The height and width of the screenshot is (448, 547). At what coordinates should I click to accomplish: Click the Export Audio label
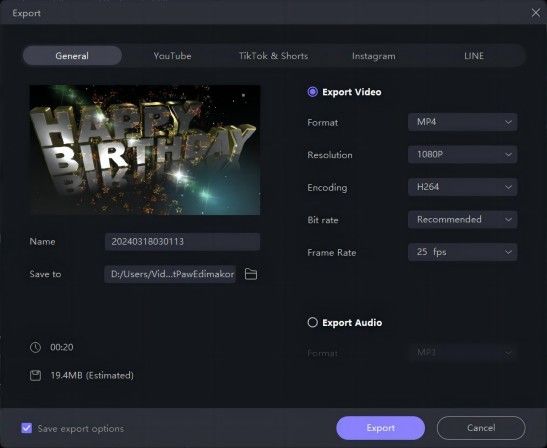[352, 323]
